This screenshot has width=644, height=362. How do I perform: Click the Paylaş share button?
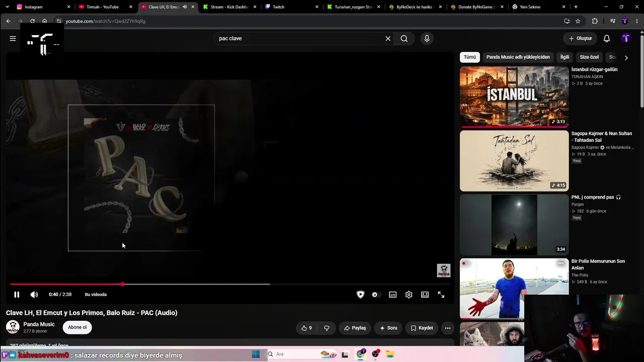click(355, 328)
